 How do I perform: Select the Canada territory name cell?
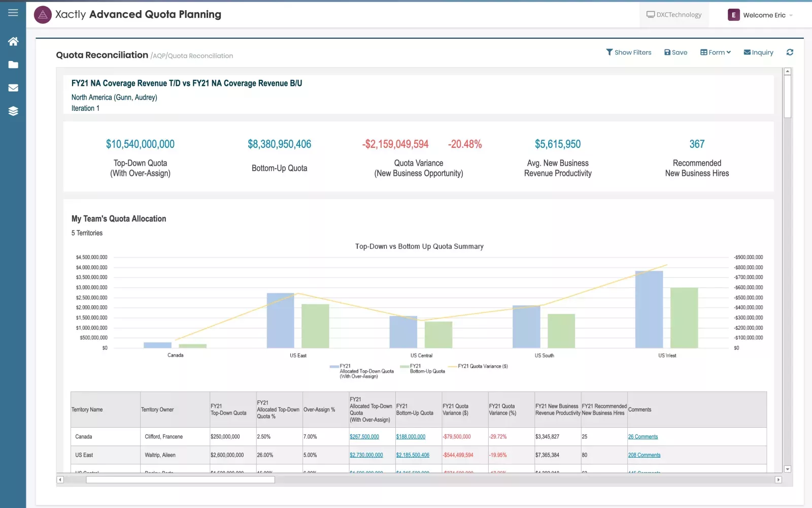pos(106,437)
